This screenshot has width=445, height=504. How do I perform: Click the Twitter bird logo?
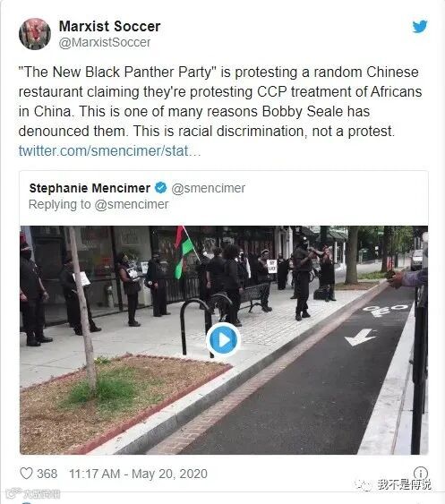(x=420, y=27)
